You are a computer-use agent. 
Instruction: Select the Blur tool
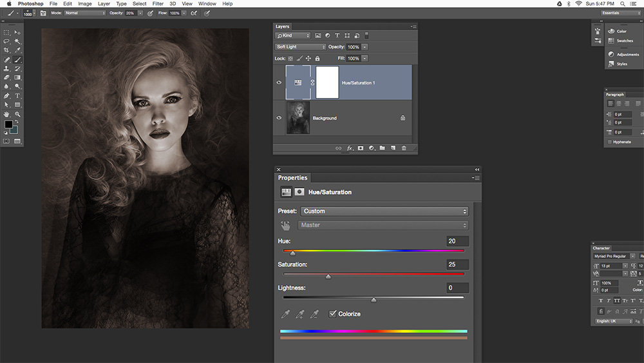point(6,86)
